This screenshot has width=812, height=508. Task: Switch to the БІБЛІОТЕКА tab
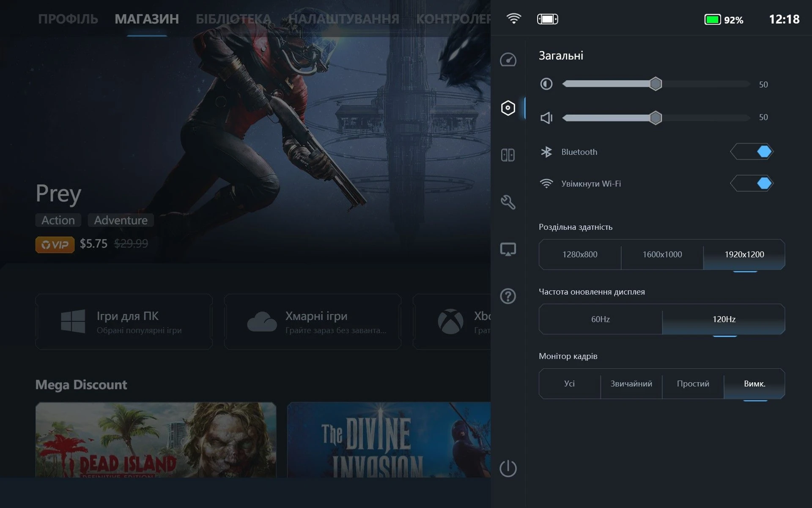pyautogui.click(x=233, y=19)
